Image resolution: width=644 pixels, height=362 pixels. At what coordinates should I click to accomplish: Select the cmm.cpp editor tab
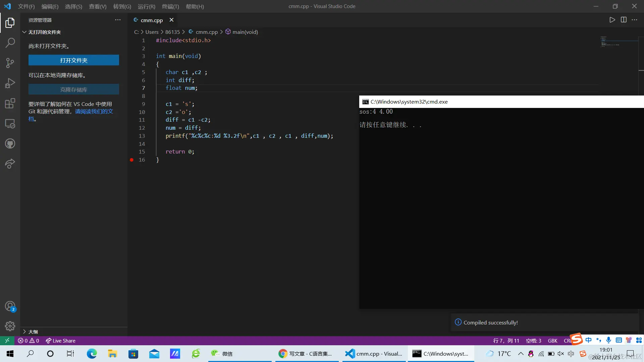151,20
